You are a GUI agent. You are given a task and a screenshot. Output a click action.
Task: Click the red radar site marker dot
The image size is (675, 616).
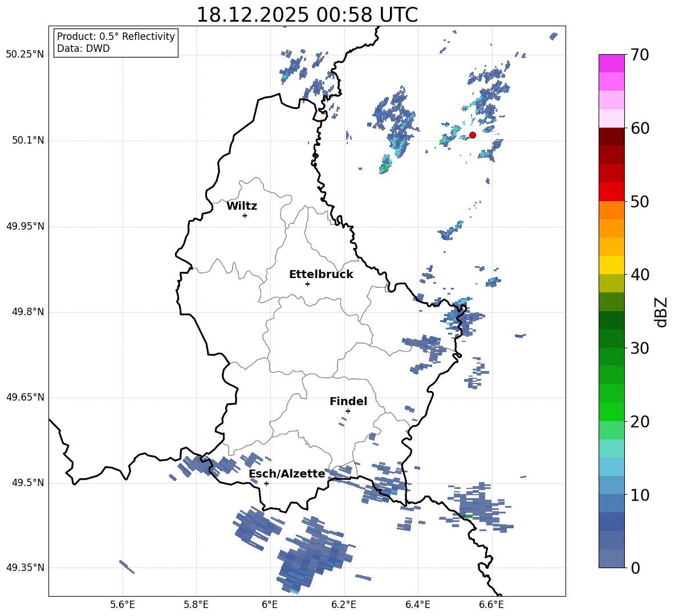(x=473, y=135)
